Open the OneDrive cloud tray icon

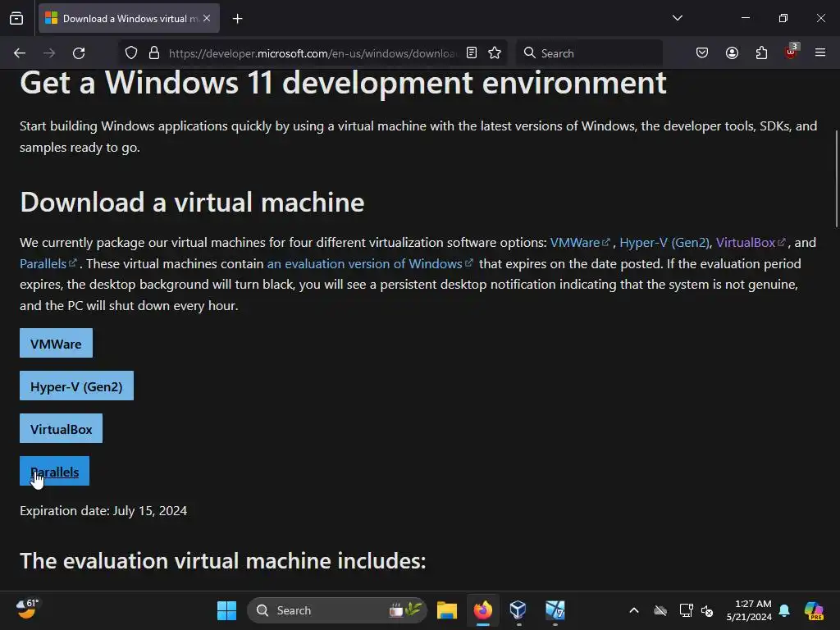coord(660,610)
